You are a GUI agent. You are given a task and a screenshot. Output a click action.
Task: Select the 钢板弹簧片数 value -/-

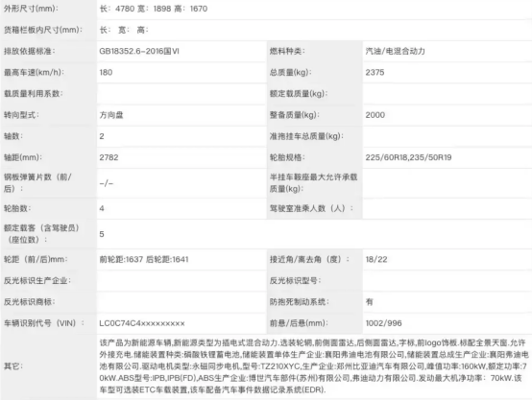pyautogui.click(x=107, y=183)
